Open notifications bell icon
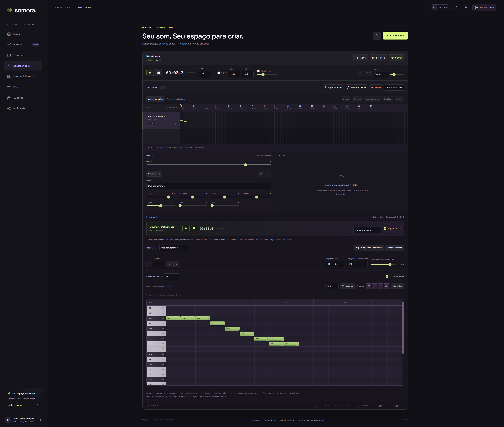 tap(456, 7)
